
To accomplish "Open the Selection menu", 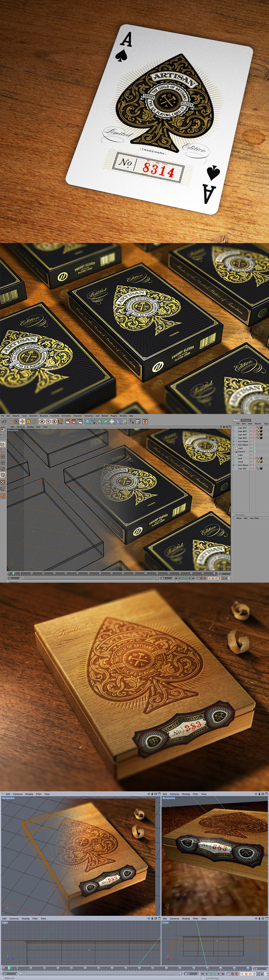I will tap(34, 416).
